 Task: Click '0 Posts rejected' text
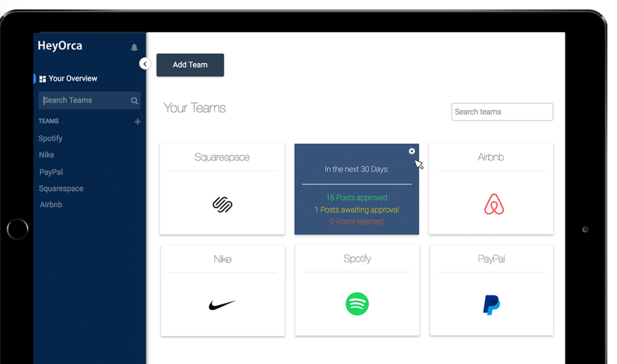(x=357, y=221)
